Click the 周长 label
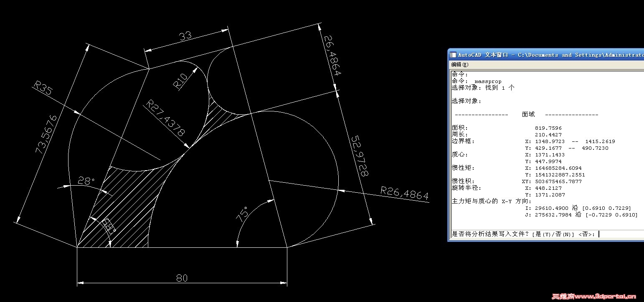The image size is (644, 302). (460, 135)
